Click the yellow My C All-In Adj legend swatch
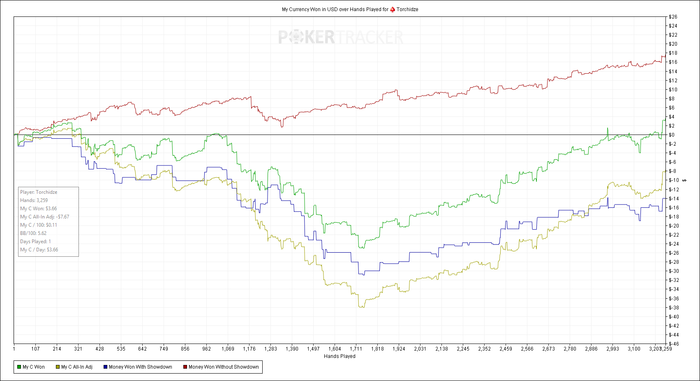The height and width of the screenshot is (381, 700). click(58, 367)
